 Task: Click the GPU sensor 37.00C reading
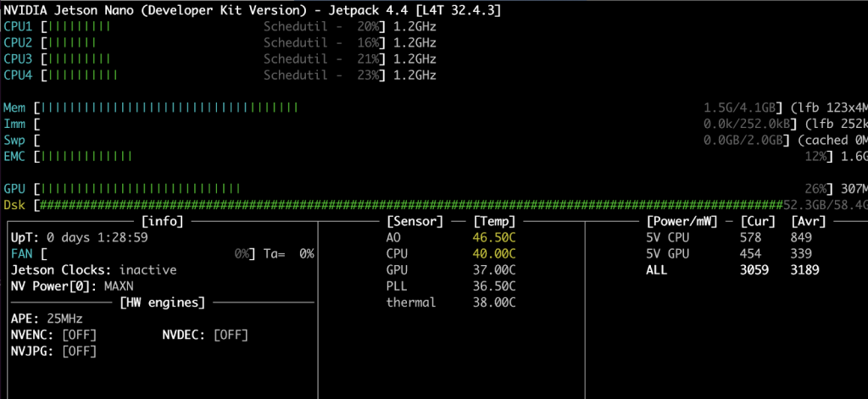pyautogui.click(x=494, y=270)
